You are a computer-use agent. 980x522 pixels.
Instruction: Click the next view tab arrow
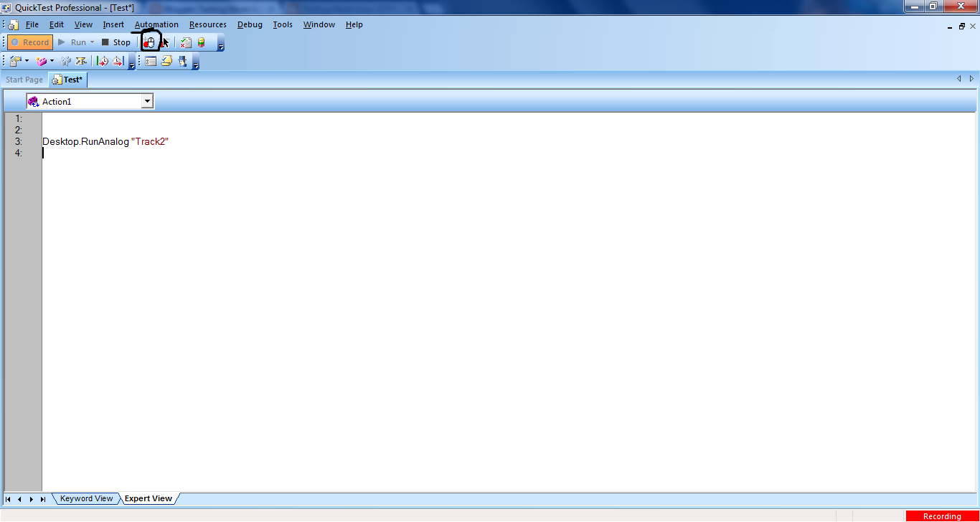point(31,499)
